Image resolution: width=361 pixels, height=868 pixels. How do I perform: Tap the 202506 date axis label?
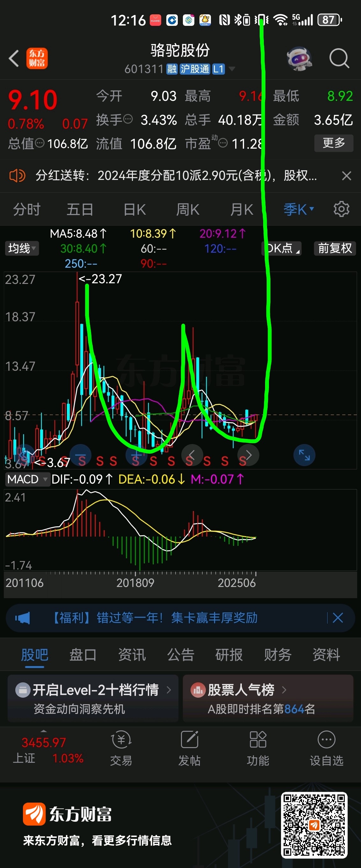pyautogui.click(x=236, y=583)
